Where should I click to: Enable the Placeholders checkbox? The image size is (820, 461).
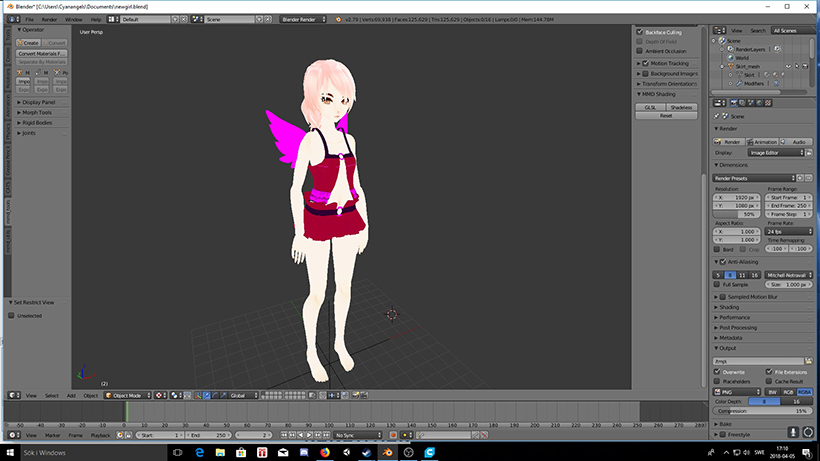tap(717, 381)
